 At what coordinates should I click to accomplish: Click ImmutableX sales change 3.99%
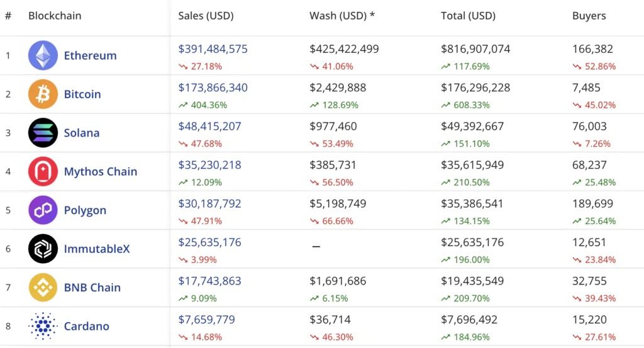click(197, 260)
